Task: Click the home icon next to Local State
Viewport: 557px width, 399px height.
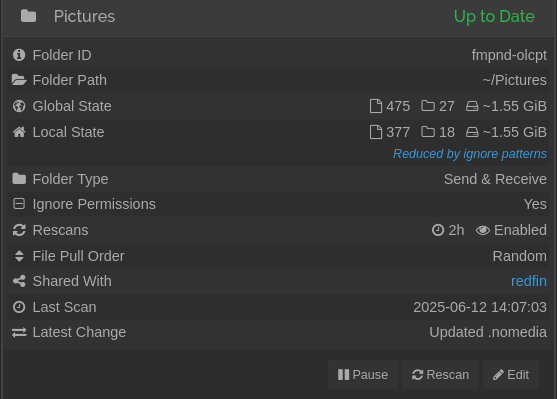Action: (19, 132)
